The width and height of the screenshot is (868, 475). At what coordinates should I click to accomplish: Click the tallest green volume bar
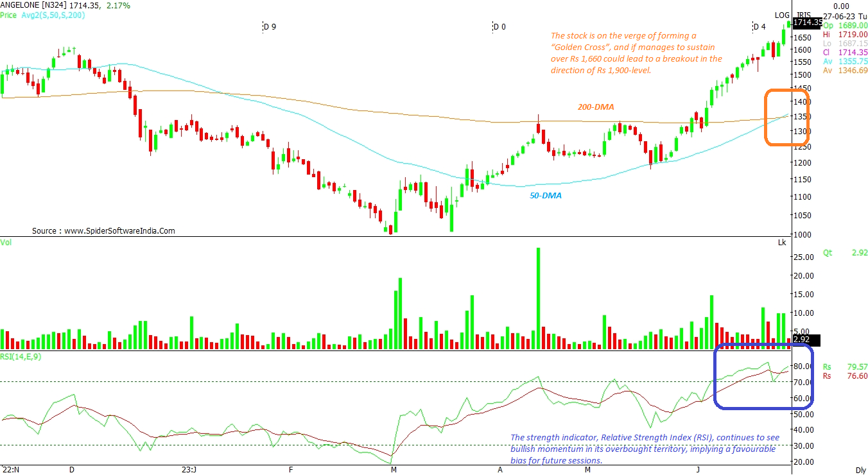(538, 298)
